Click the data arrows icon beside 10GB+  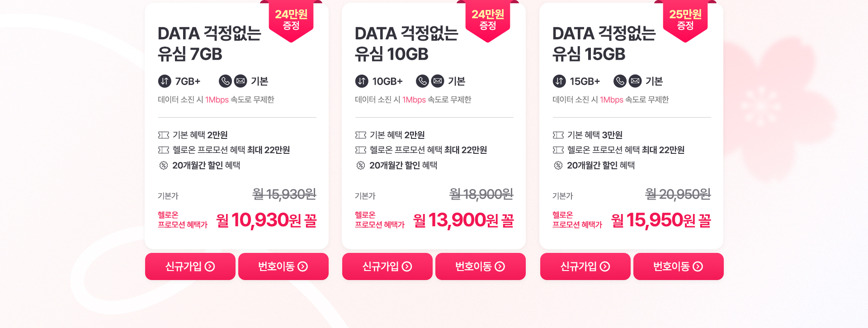click(x=362, y=81)
